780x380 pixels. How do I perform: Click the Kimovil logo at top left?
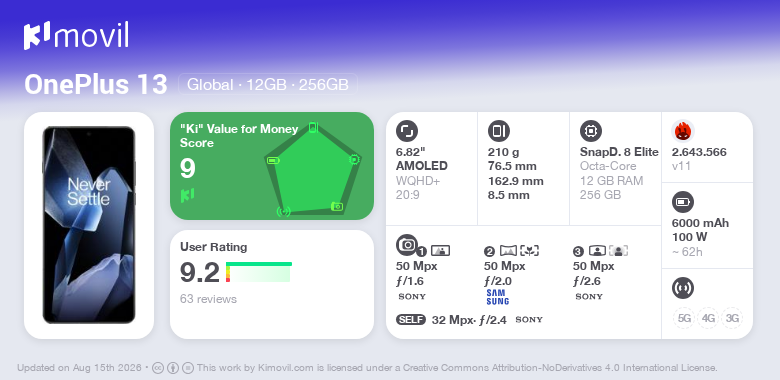[x=76, y=36]
